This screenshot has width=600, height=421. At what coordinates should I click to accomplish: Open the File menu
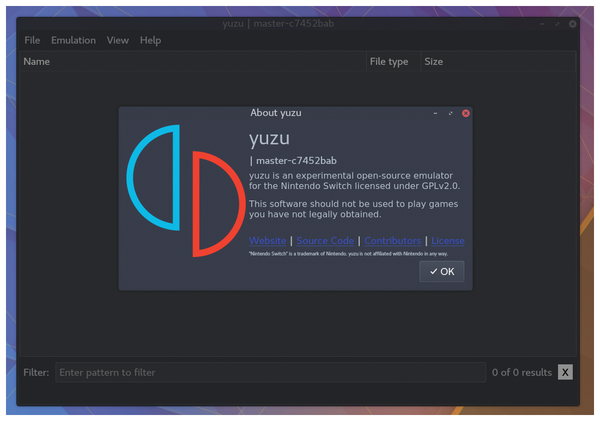pos(32,40)
